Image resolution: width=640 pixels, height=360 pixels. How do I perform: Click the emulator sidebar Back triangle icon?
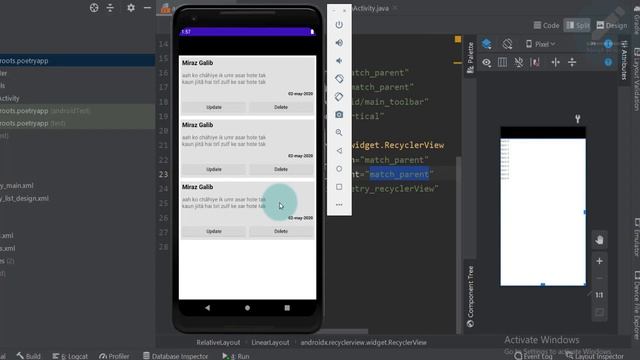(x=339, y=151)
